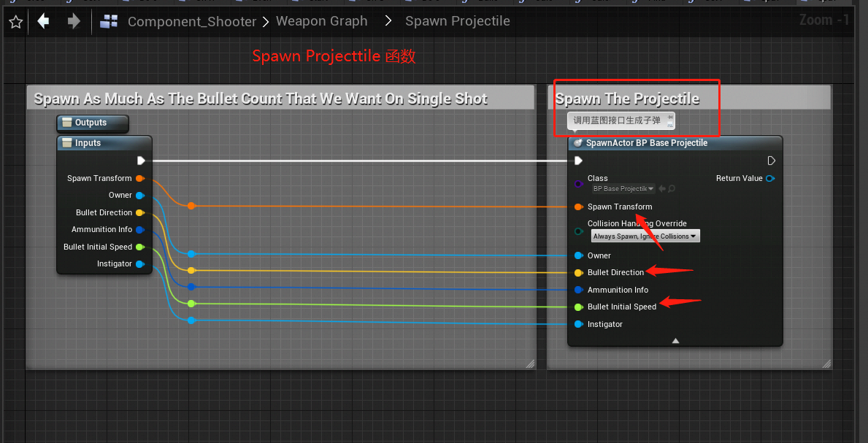Click the exec output pin of SpawnActor node
Screen dimensions: 868x443
[x=771, y=161]
